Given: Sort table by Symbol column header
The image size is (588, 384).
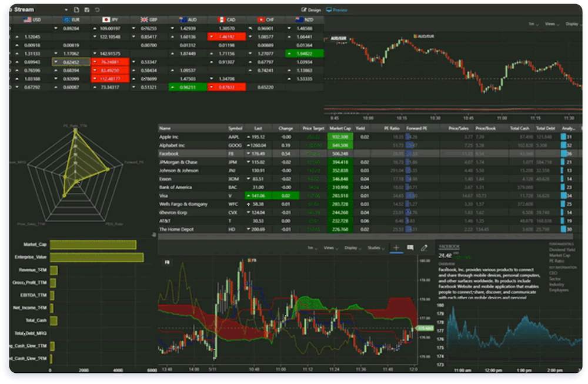Looking at the screenshot, I should click(x=235, y=128).
